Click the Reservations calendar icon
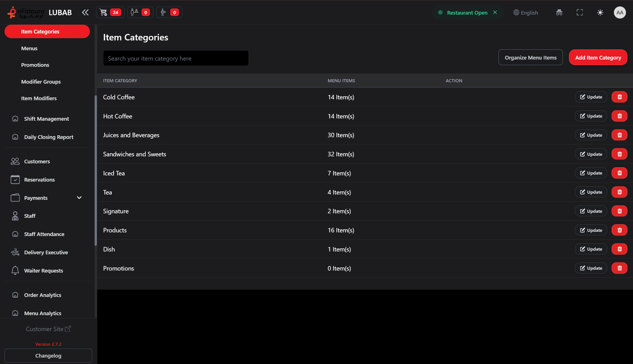This screenshot has width=633, height=364. (15, 180)
